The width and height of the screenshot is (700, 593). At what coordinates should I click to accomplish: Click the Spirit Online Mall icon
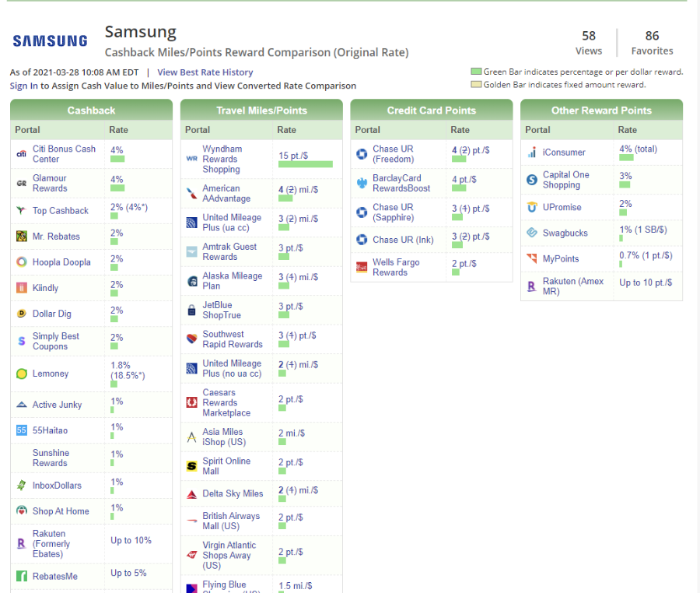coord(191,466)
